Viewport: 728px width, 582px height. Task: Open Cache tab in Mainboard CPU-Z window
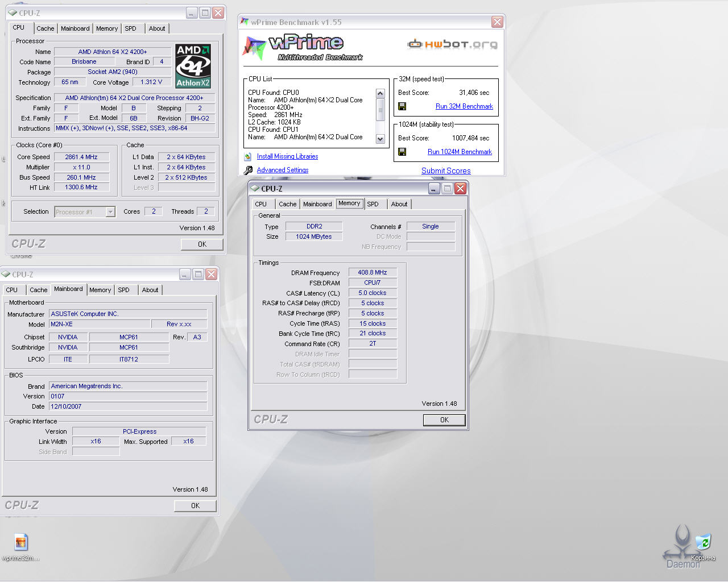coord(39,290)
